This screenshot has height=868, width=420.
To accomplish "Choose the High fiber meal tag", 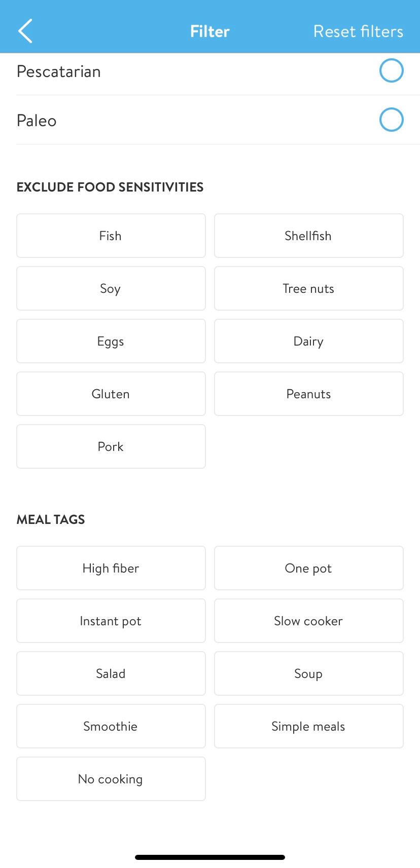I will point(111,568).
